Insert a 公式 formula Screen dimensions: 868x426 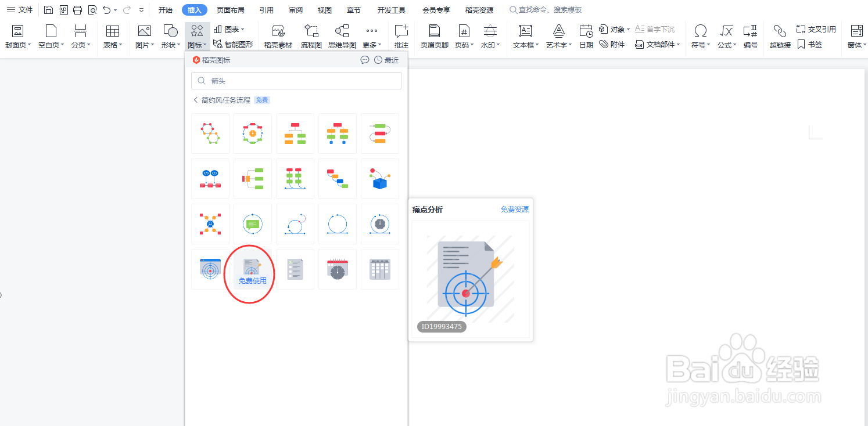(x=725, y=36)
